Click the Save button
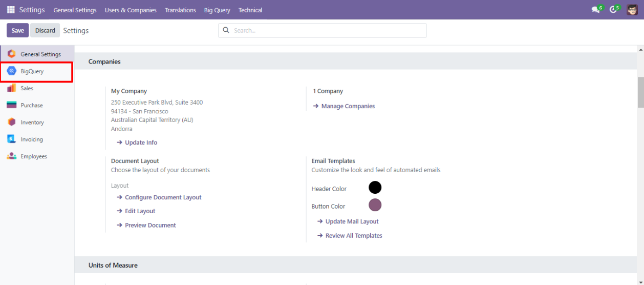 [17, 30]
